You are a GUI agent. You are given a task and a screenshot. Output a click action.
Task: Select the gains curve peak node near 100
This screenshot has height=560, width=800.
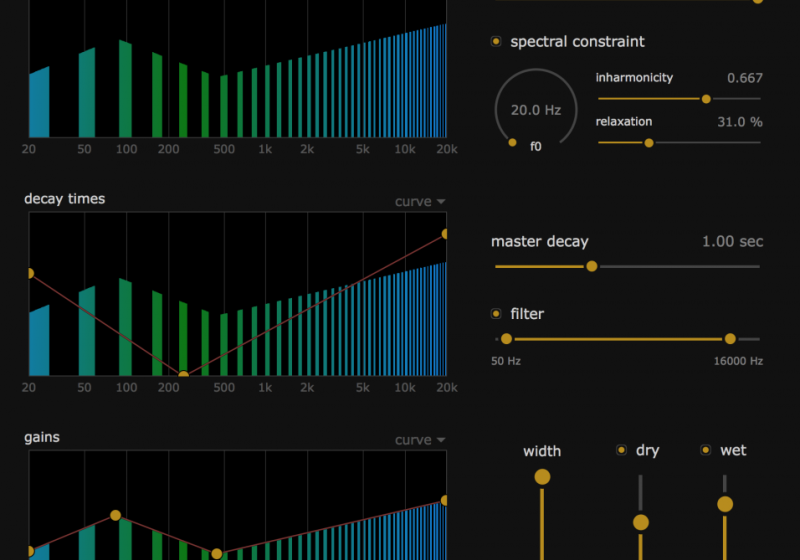tap(115, 516)
